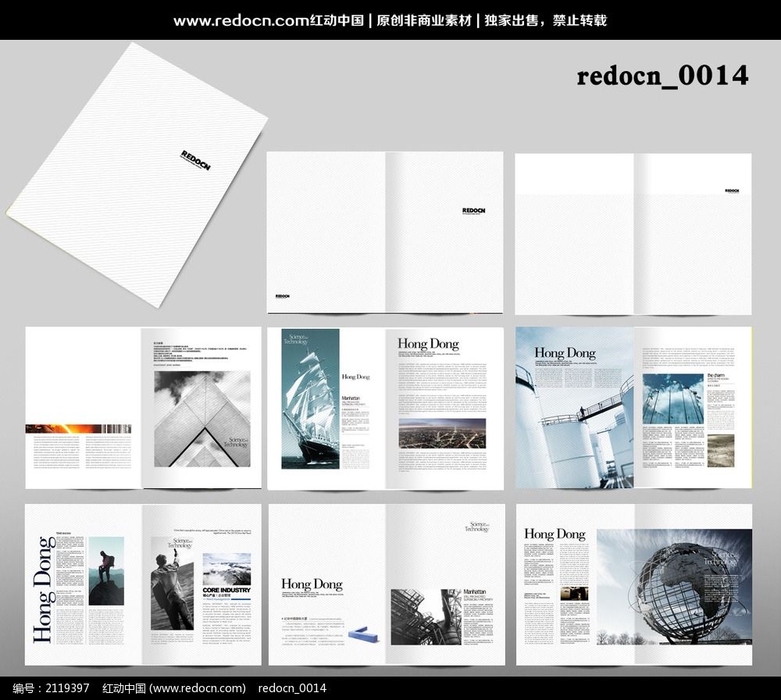Click the www.redocn.com header banner text
Screen dimensions: 781x700
[390, 20]
